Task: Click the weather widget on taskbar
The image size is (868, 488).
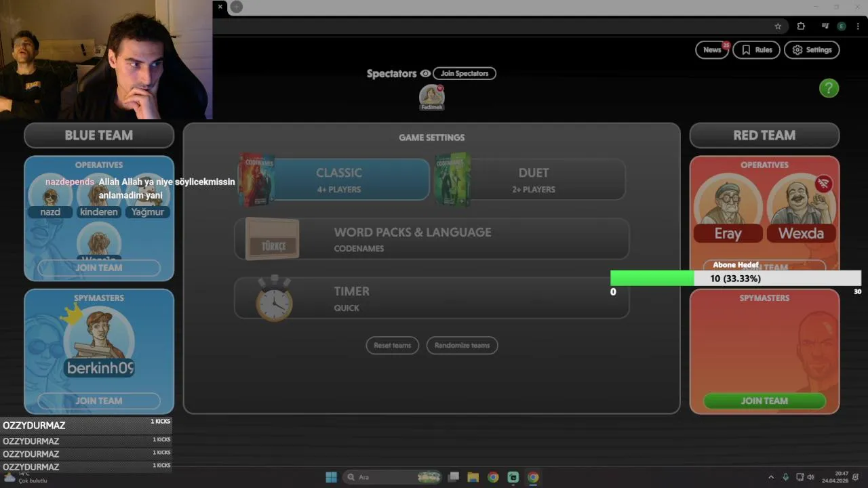Action: 24,477
